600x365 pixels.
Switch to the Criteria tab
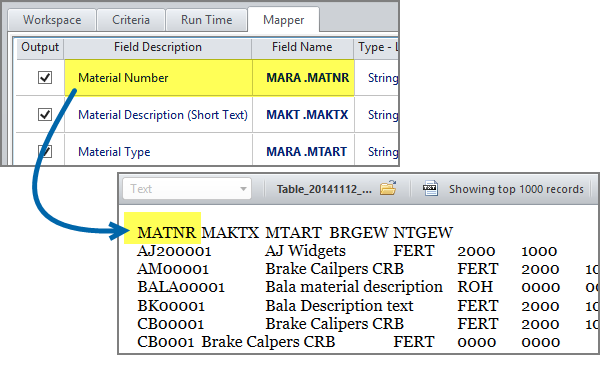point(131,20)
